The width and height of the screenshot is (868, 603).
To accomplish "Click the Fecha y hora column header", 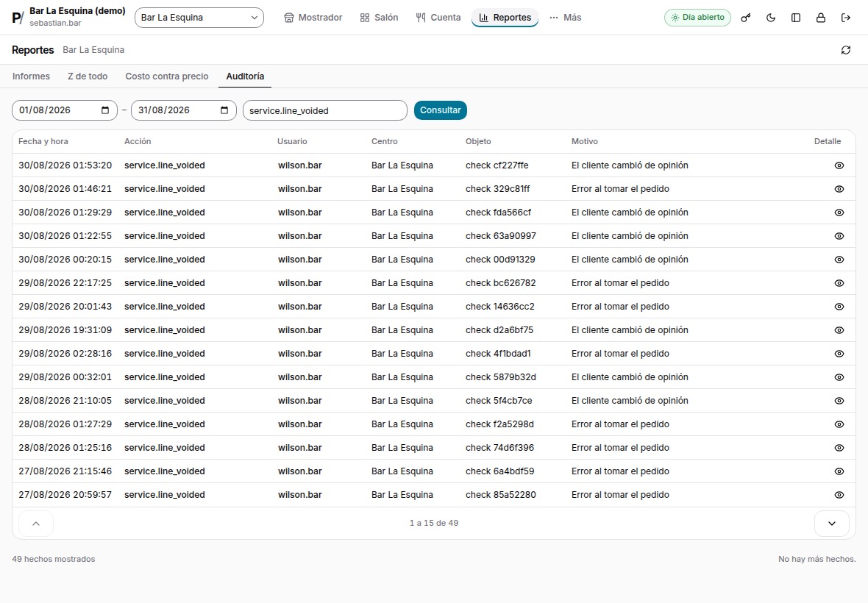I will pyautogui.click(x=43, y=142).
